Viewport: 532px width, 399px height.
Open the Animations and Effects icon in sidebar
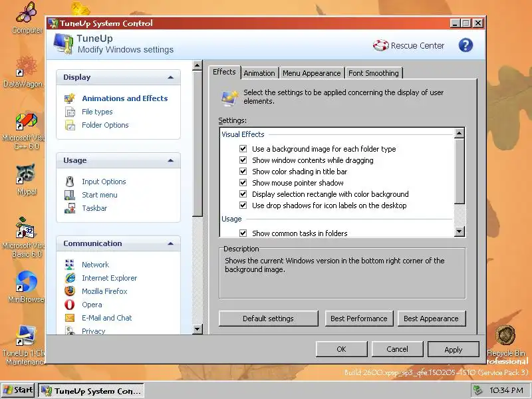[70, 98]
